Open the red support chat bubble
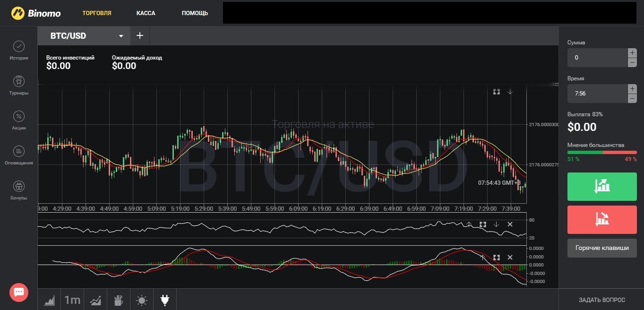Image resolution: width=644 pixels, height=310 pixels. 19,292
